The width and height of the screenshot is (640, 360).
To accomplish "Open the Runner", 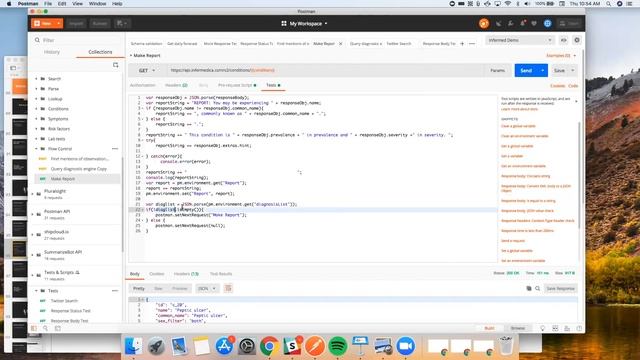I will pyautogui.click(x=100, y=23).
